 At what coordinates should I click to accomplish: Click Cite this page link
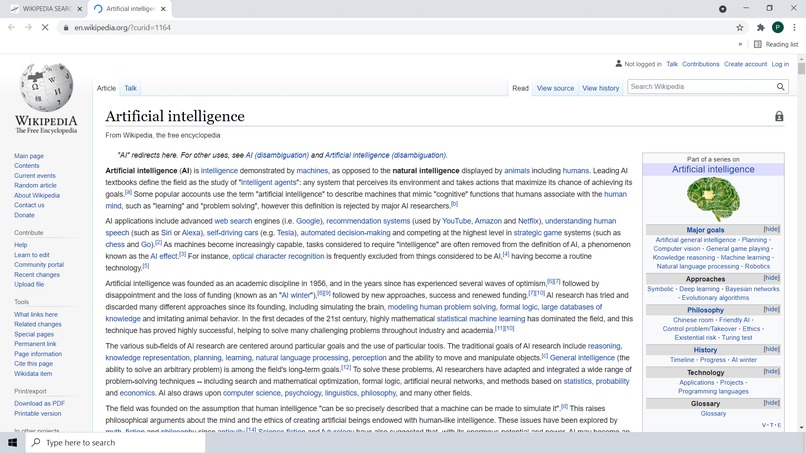[33, 364]
